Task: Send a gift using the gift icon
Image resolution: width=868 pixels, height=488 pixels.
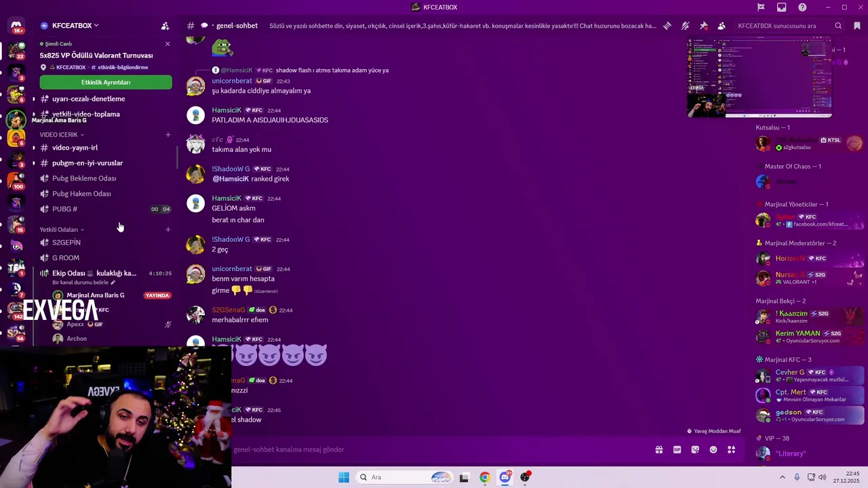Action: 658,449
